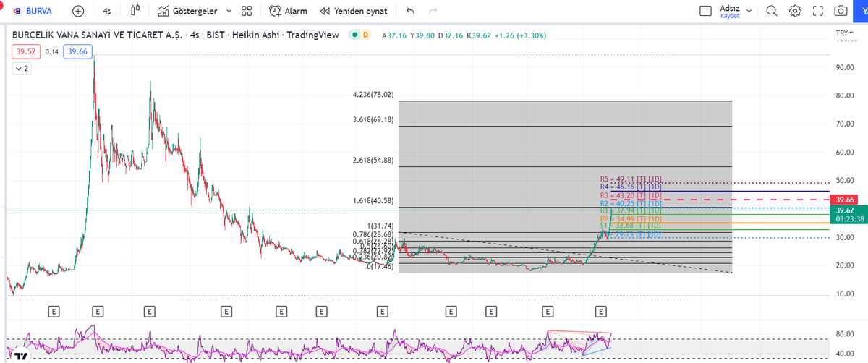Click the sell price button 39.52
868x363 pixels.
pos(26,51)
